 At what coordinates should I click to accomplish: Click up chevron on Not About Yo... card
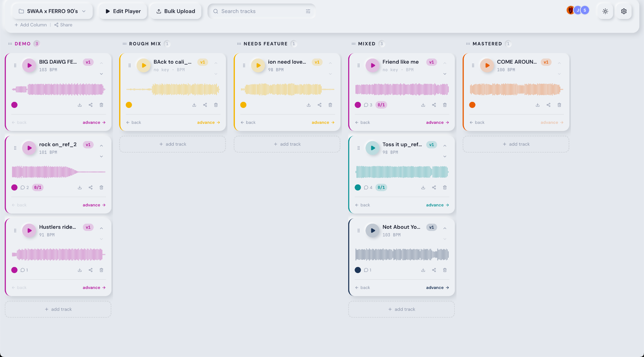445,228
